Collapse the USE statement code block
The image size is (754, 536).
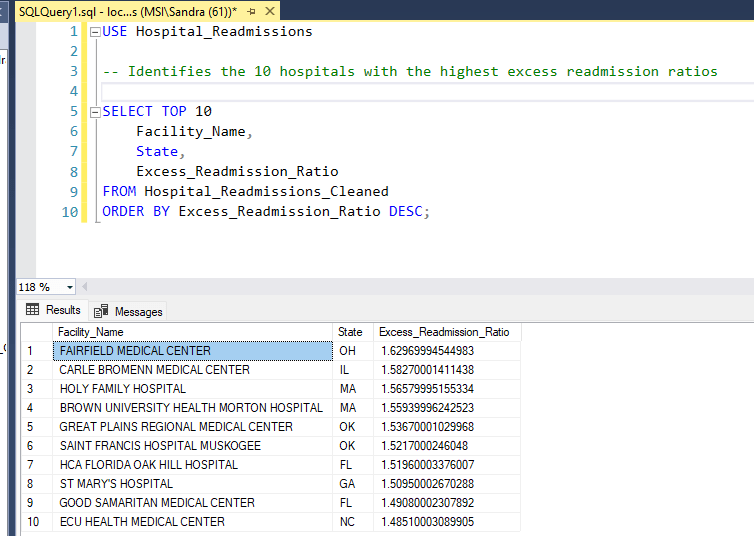(95, 32)
